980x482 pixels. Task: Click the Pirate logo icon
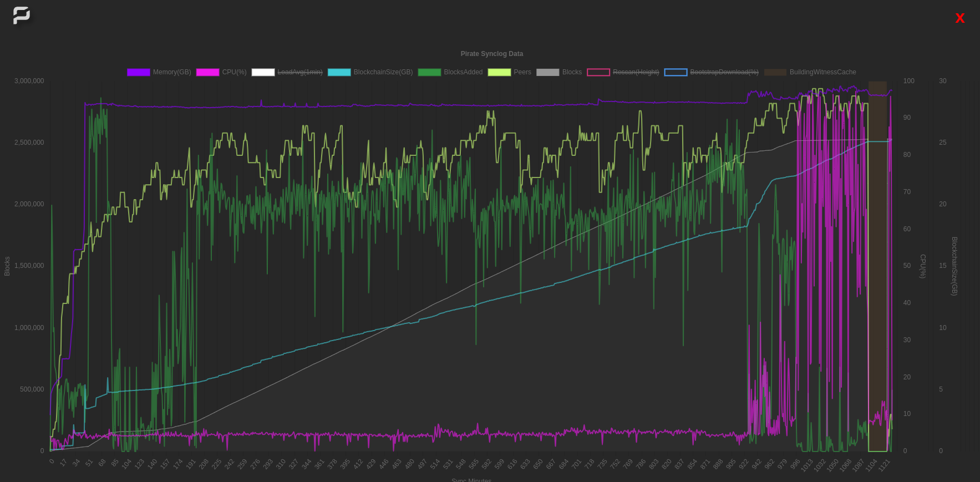click(22, 16)
